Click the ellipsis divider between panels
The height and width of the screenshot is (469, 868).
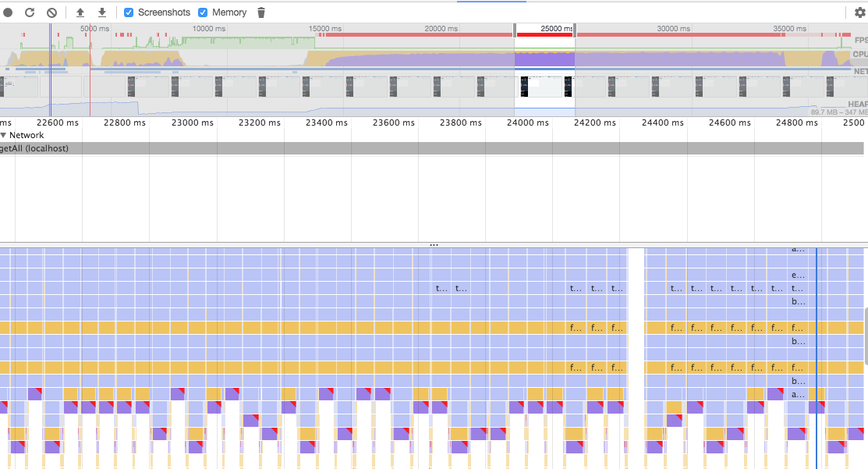[434, 244]
